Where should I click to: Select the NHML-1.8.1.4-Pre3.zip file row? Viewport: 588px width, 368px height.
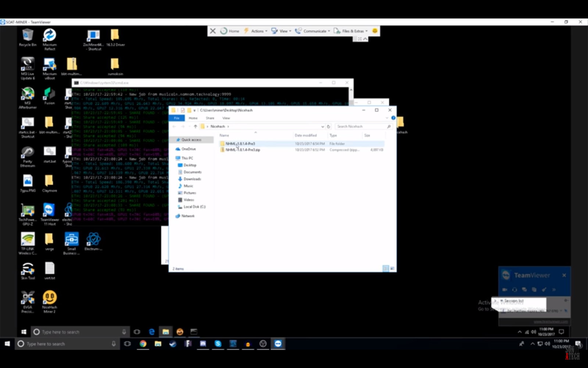click(x=301, y=150)
